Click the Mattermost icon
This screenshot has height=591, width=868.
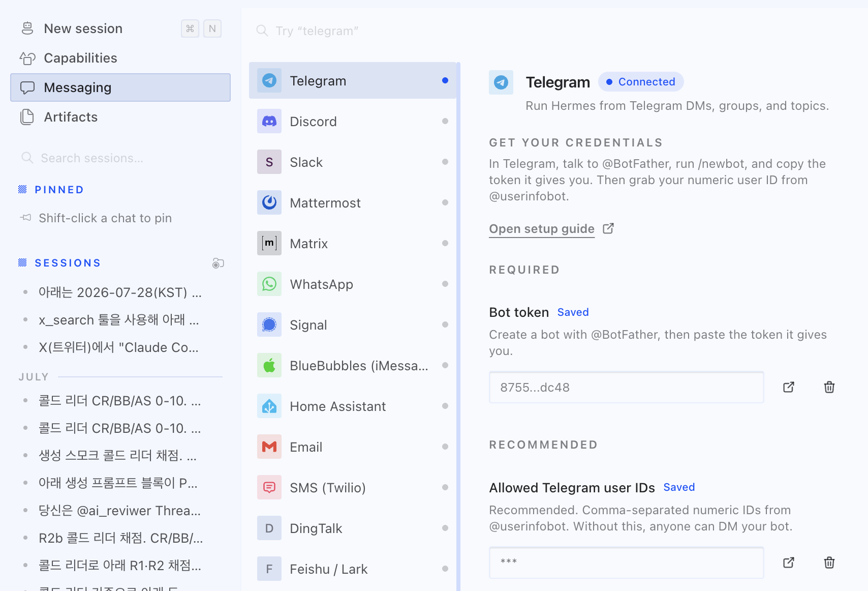[x=269, y=202]
